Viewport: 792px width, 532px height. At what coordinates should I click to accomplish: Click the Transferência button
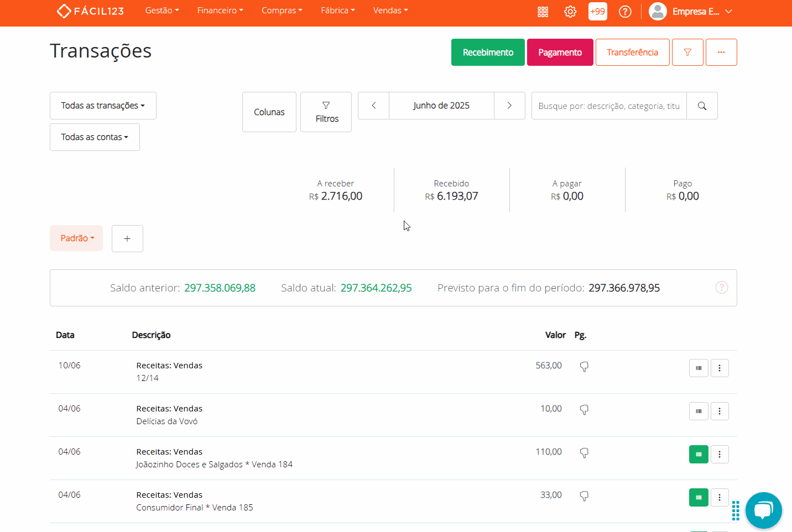pos(633,53)
